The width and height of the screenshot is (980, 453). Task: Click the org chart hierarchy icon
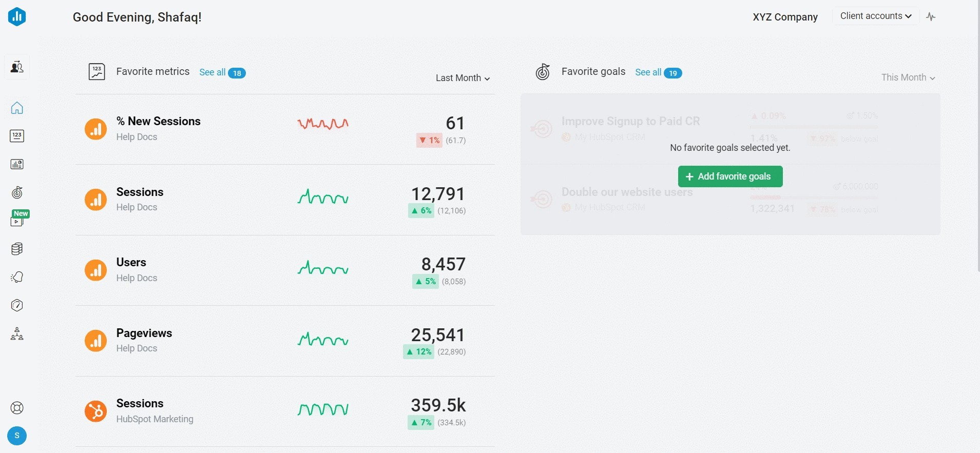tap(17, 334)
